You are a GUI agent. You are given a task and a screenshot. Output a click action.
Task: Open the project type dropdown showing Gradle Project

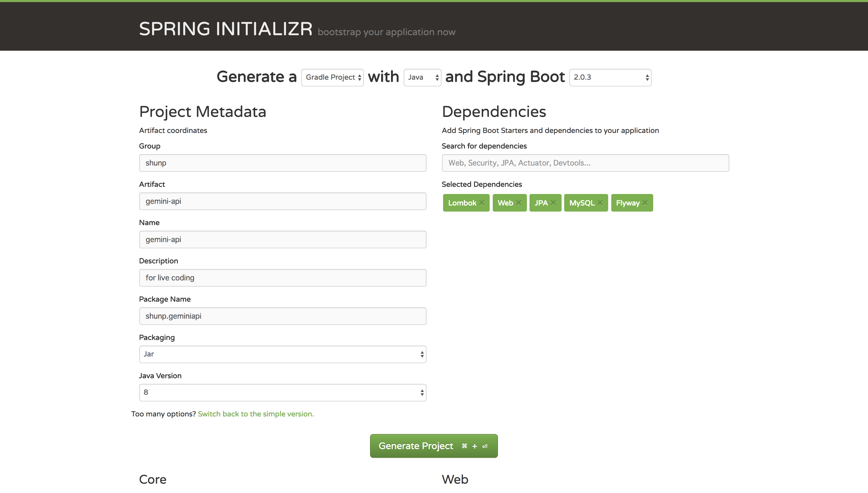pyautogui.click(x=332, y=77)
